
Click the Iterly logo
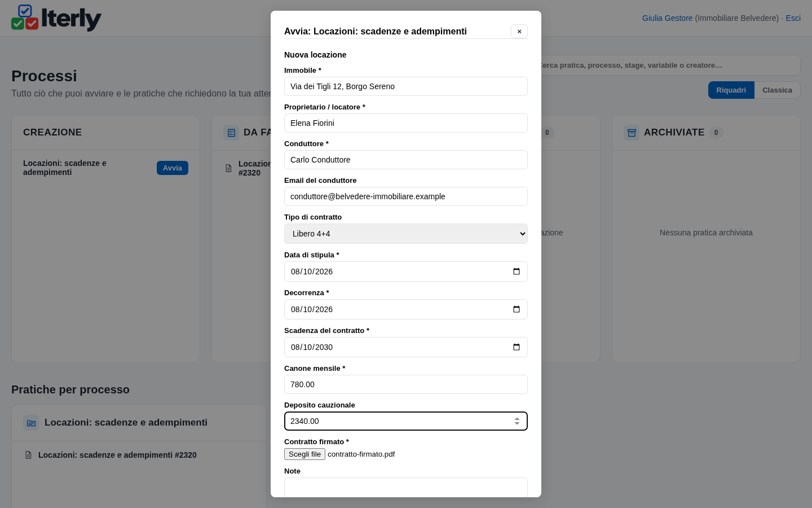click(x=56, y=18)
